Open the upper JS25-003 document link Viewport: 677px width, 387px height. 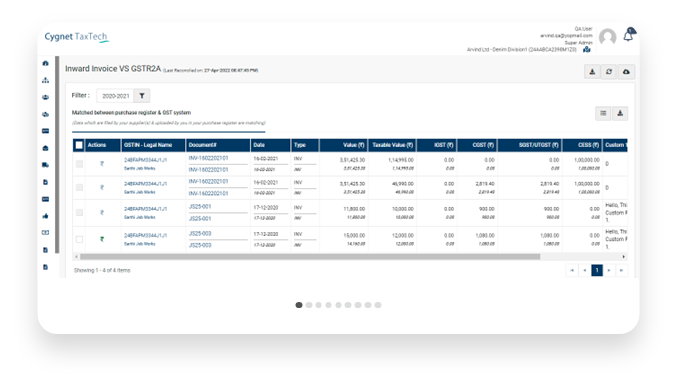(x=200, y=234)
